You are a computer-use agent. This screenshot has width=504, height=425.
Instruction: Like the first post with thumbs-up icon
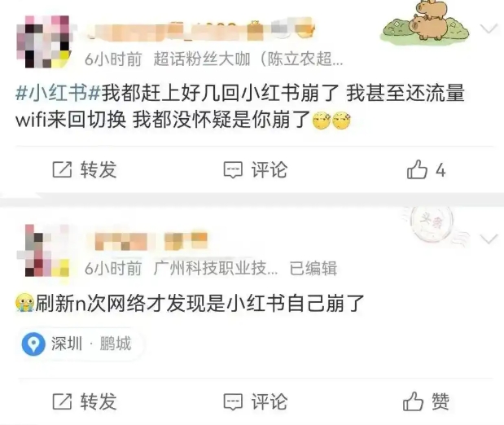click(x=417, y=169)
